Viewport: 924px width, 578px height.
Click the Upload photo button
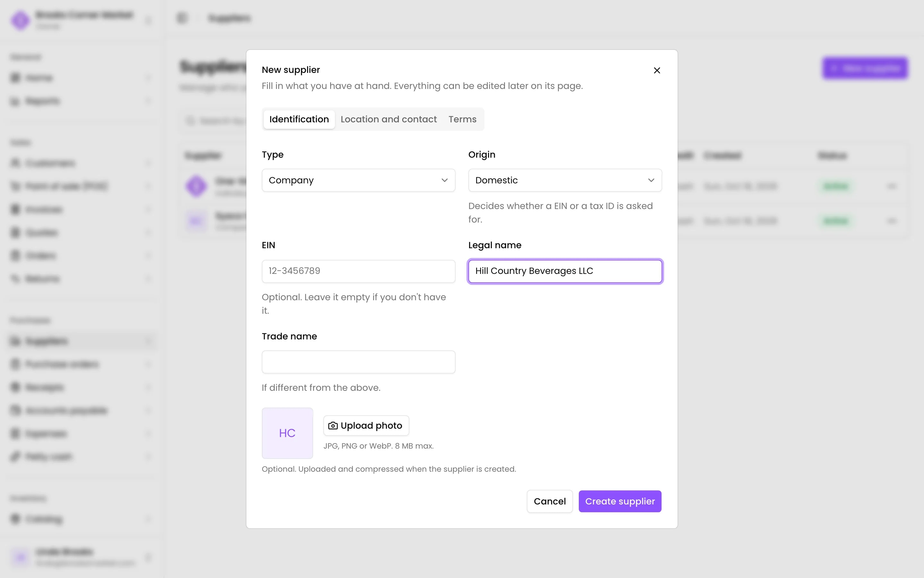[366, 425]
